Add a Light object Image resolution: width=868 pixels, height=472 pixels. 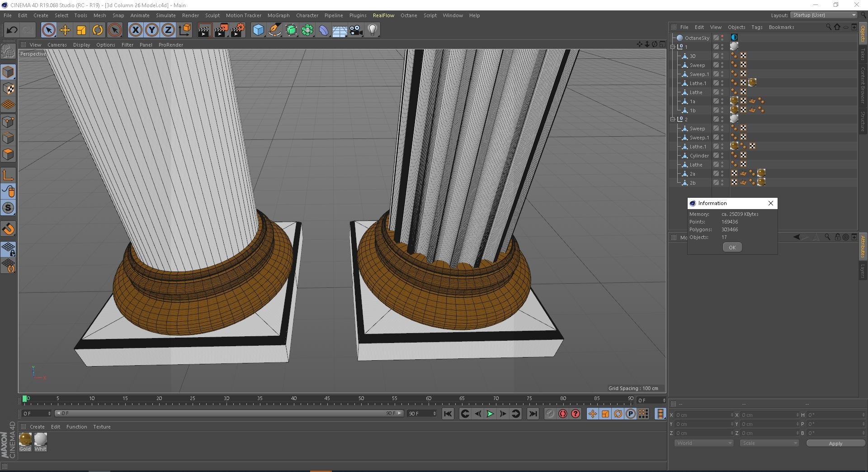[373, 30]
